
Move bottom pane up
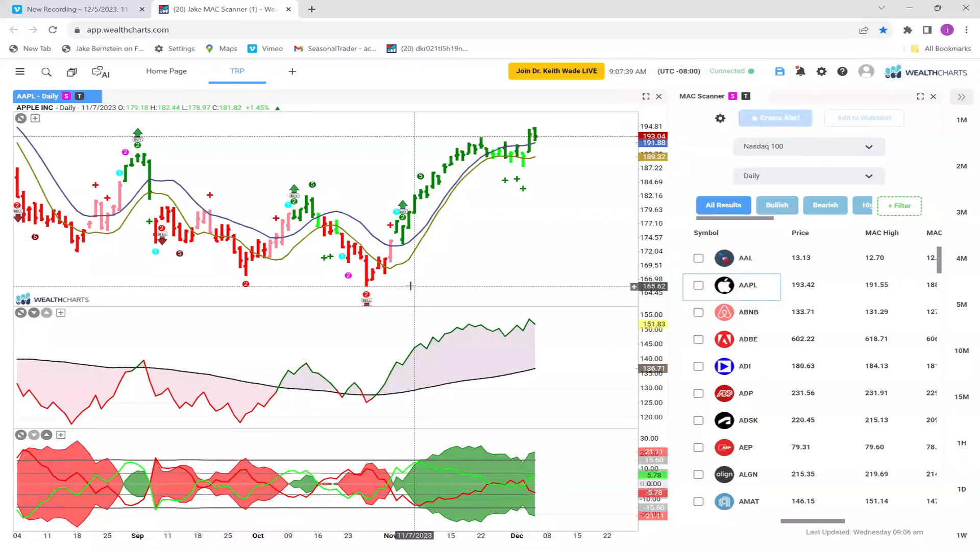pyautogui.click(x=46, y=435)
